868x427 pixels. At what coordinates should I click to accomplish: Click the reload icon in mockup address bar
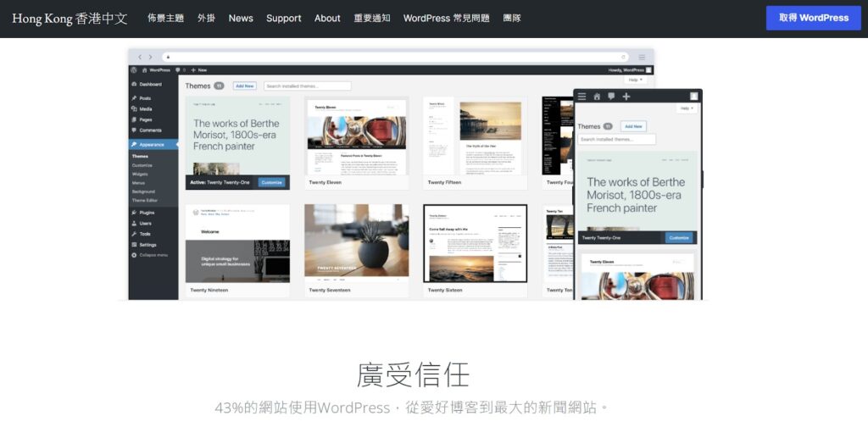pos(623,57)
